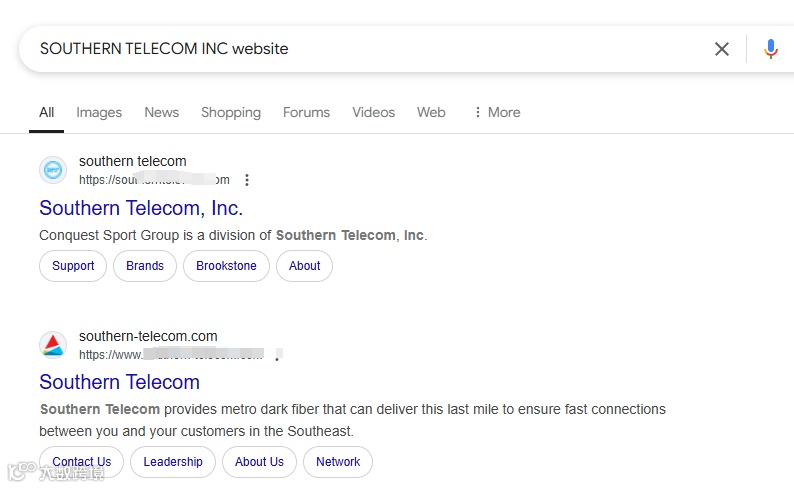This screenshot has width=794, height=488.
Task: Open the Southern Telecom dark fiber result
Action: pyautogui.click(x=119, y=382)
